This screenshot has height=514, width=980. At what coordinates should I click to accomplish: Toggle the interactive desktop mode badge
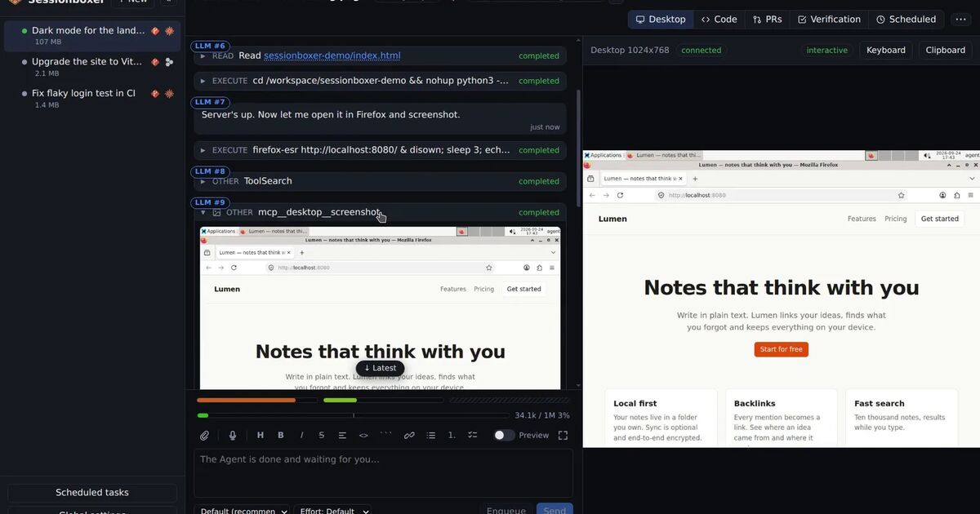[827, 51]
